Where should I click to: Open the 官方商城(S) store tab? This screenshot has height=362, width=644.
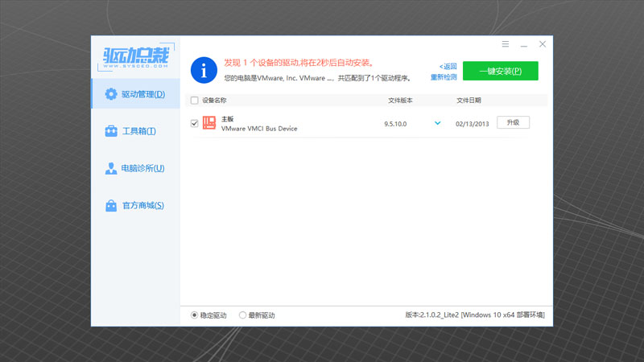(135, 205)
